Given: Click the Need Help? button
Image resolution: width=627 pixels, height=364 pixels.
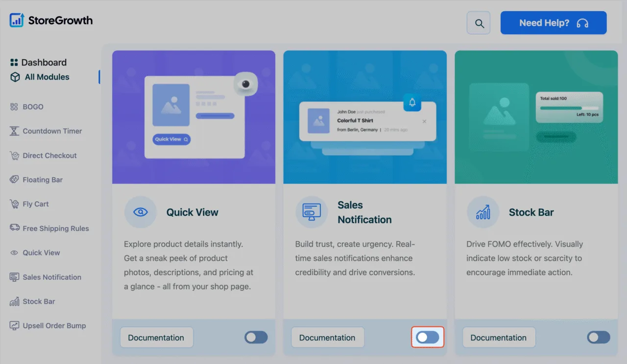Looking at the screenshot, I should click(x=554, y=23).
